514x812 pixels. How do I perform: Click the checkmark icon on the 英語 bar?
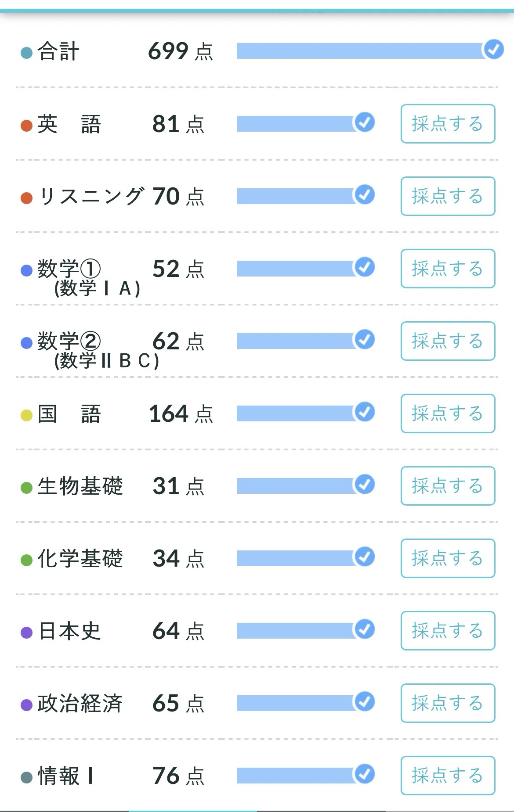tap(365, 122)
